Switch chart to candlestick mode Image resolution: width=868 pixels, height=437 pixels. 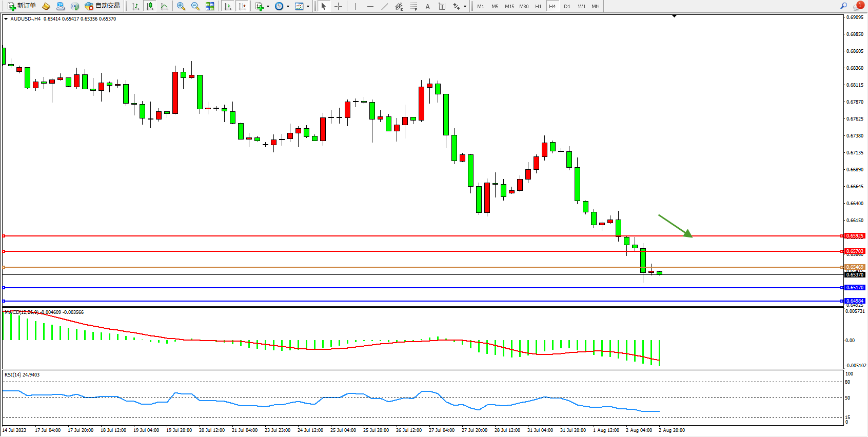150,6
